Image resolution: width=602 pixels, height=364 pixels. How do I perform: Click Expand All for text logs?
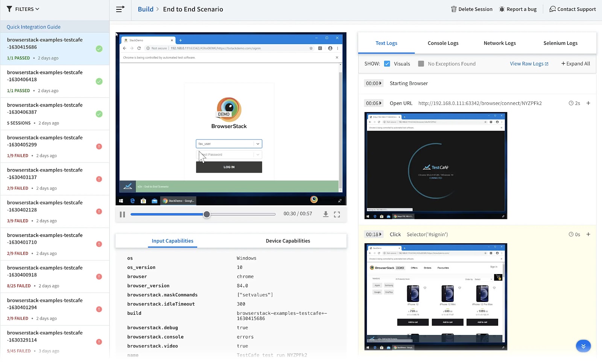click(x=575, y=64)
